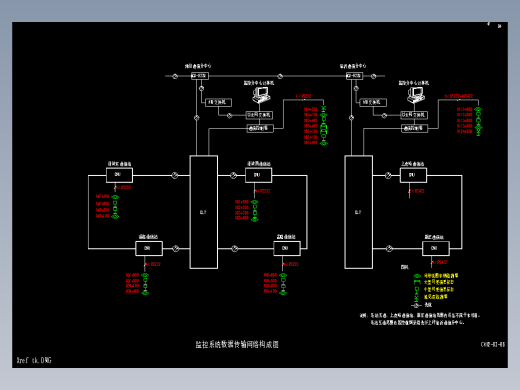Click fiber marker between left OLT and upper-left ONU
This screenshot has height=390, width=520.
pos(175,175)
